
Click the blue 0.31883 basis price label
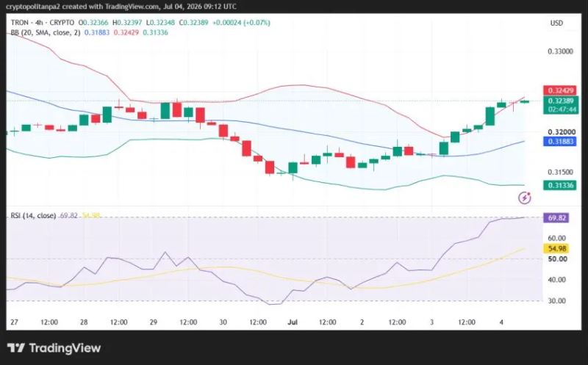click(x=560, y=141)
